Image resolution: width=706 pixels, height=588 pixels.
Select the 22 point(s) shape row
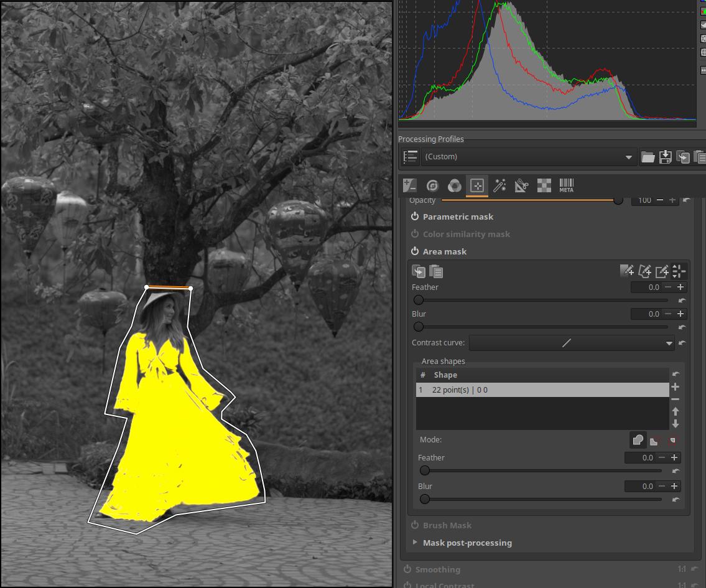(541, 390)
